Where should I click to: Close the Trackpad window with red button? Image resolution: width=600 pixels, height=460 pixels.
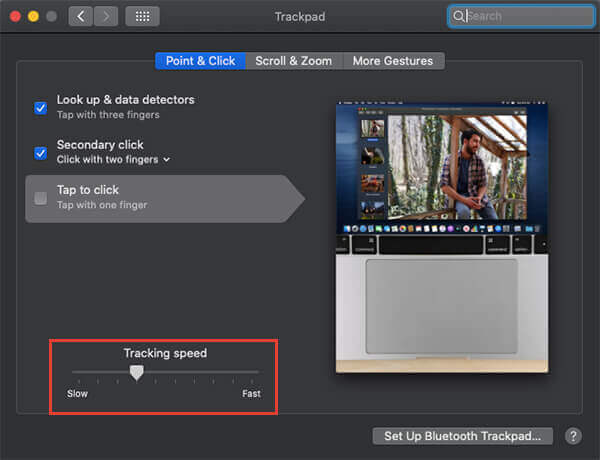[x=13, y=16]
